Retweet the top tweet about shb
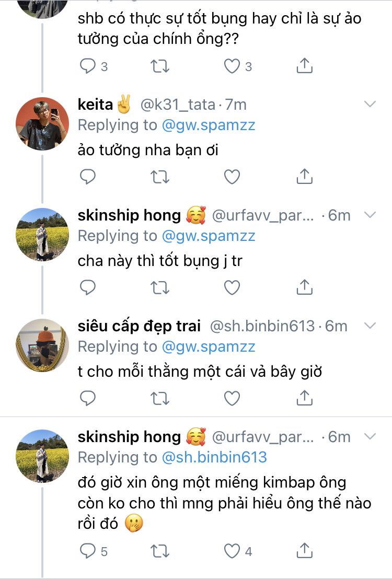 tap(160, 66)
